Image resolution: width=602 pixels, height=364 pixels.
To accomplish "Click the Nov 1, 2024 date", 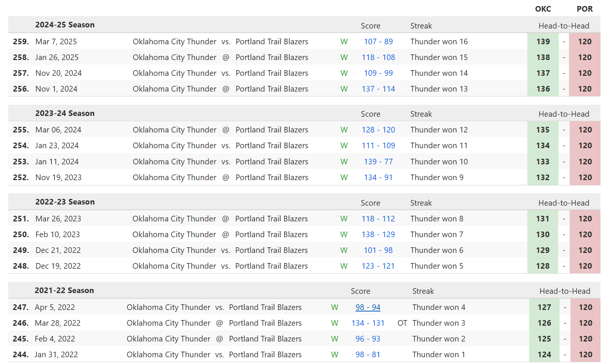I will (56, 89).
